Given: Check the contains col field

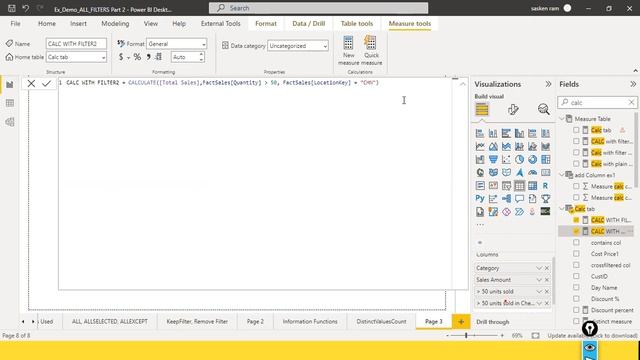Looking at the screenshot, I should tap(576, 242).
